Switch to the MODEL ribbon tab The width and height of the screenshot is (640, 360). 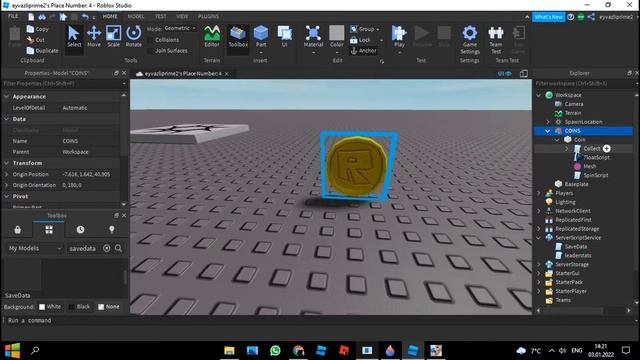point(136,16)
